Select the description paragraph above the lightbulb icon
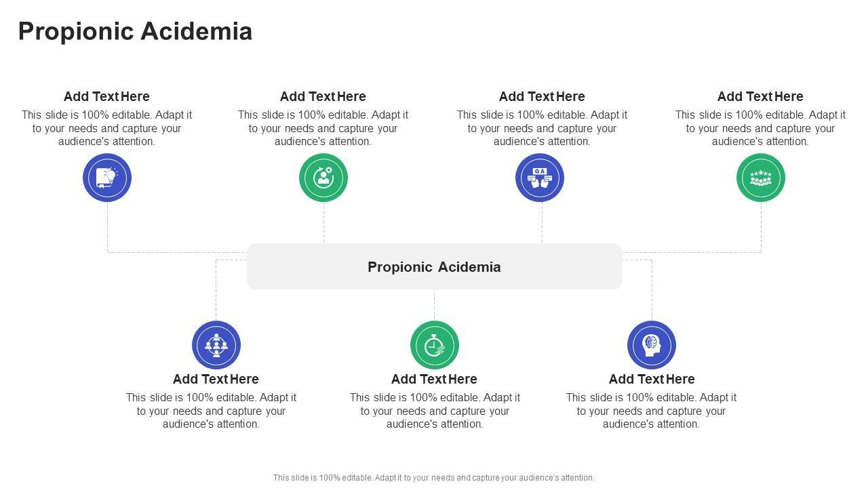This screenshot has width=868, height=488. tap(106, 128)
